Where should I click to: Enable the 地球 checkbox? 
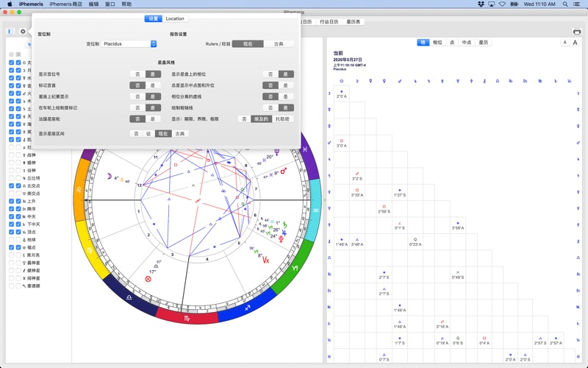12,239
